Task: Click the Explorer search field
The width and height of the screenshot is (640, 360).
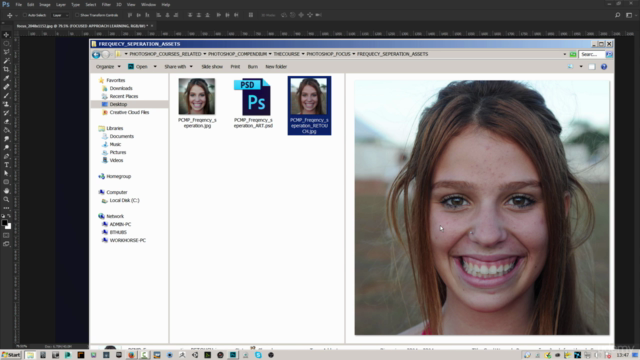Action: click(x=591, y=54)
